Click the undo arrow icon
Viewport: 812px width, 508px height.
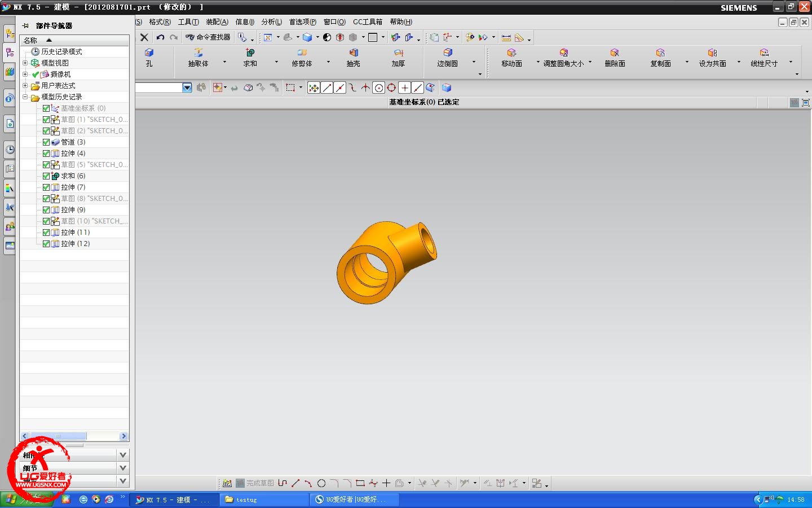click(160, 37)
